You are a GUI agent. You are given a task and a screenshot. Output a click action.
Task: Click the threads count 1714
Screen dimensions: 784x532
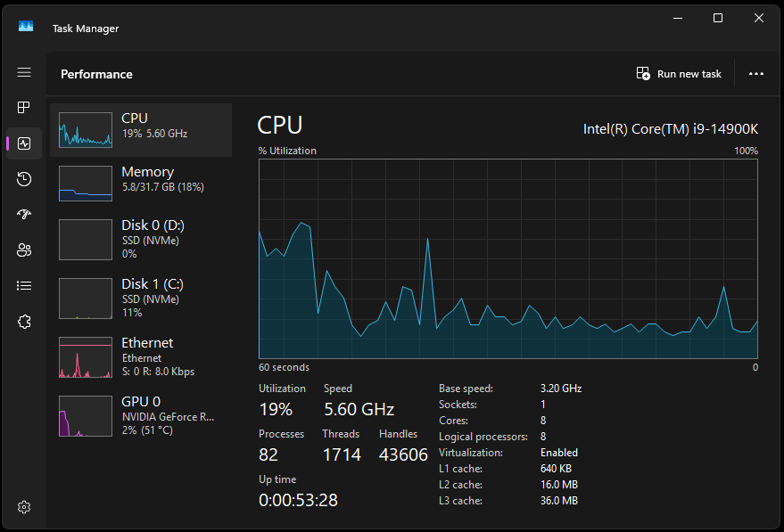[342, 454]
